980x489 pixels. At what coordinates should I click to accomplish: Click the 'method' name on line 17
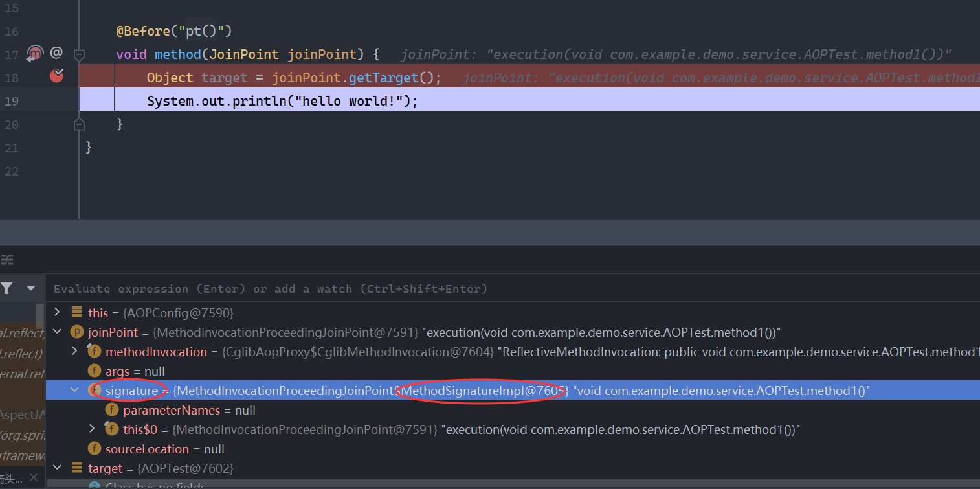pos(178,54)
